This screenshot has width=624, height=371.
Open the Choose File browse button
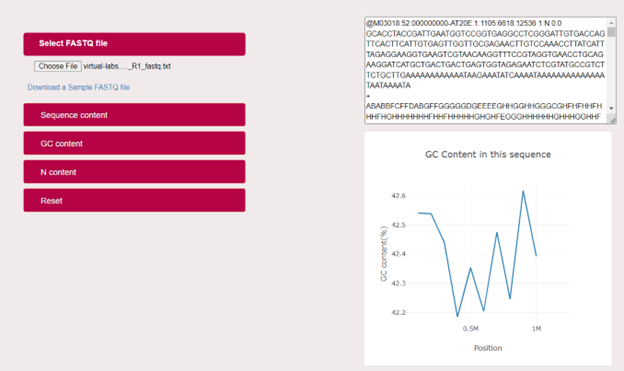[58, 66]
